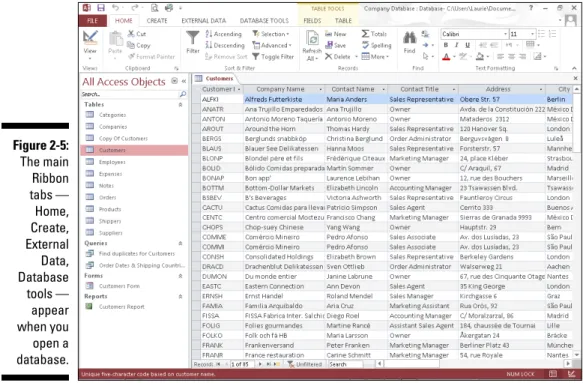Open the Selection filter dropdown

pyautogui.click(x=271, y=34)
